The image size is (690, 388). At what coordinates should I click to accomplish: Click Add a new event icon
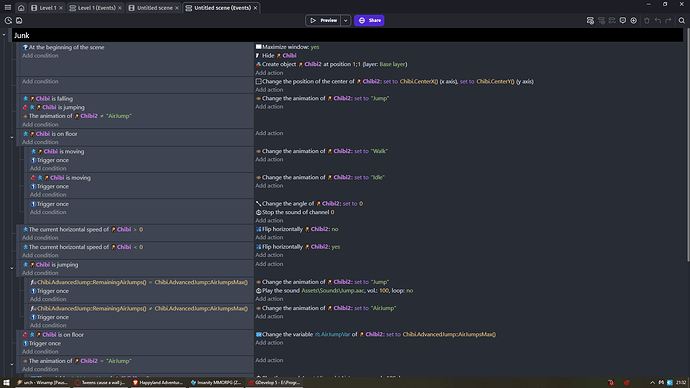point(590,20)
